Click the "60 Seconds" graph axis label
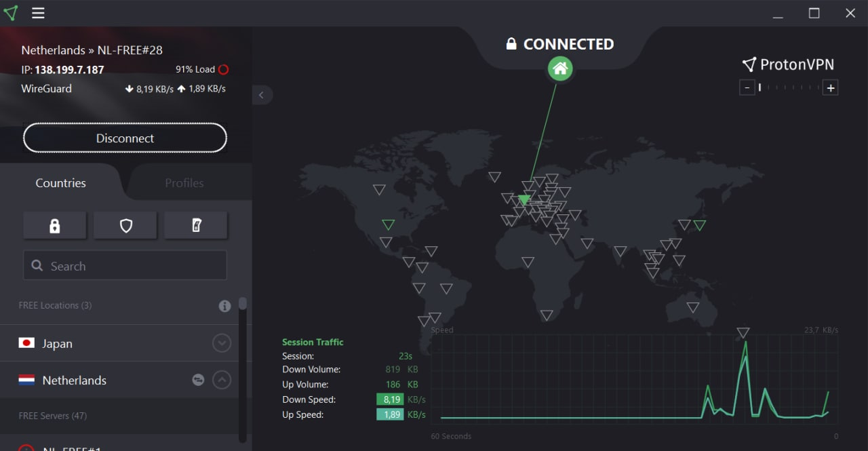 pyautogui.click(x=451, y=436)
